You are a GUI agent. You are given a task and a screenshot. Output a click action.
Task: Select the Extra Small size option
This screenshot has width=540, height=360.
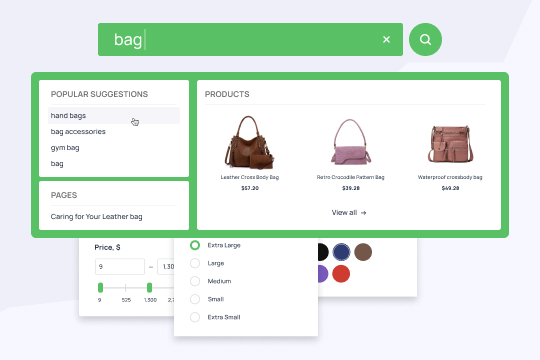pyautogui.click(x=195, y=317)
